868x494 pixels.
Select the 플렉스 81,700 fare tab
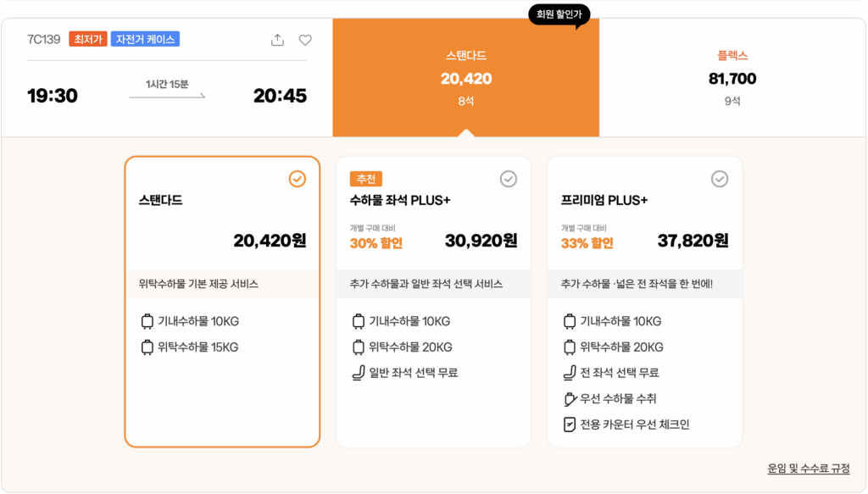(x=732, y=78)
